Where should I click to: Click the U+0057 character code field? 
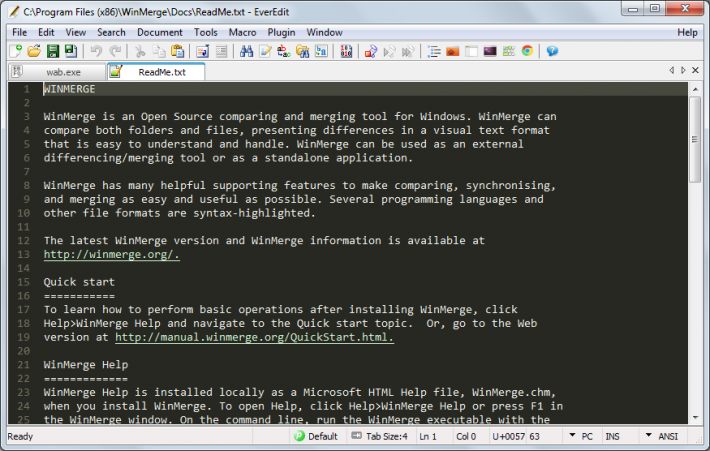[x=508, y=437]
